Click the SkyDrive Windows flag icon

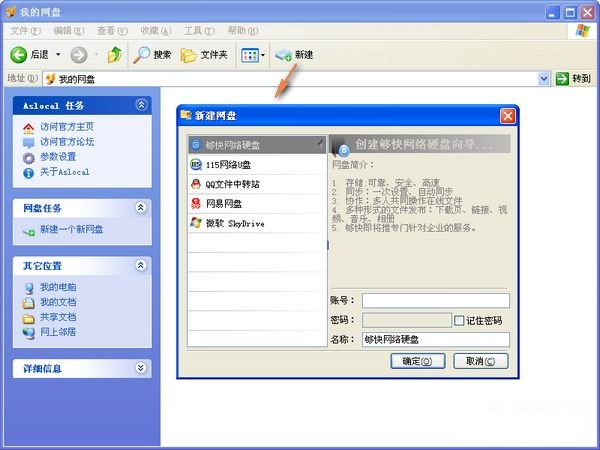pyautogui.click(x=196, y=223)
